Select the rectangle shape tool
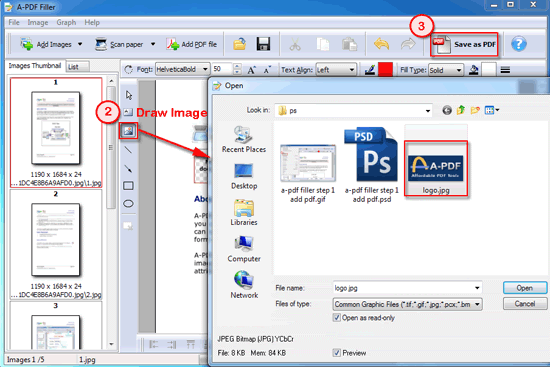550x367 pixels. (x=128, y=186)
